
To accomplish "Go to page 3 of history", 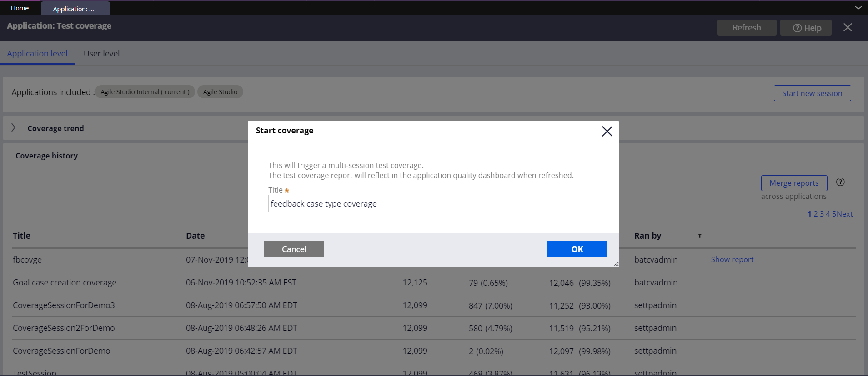I will tap(822, 214).
